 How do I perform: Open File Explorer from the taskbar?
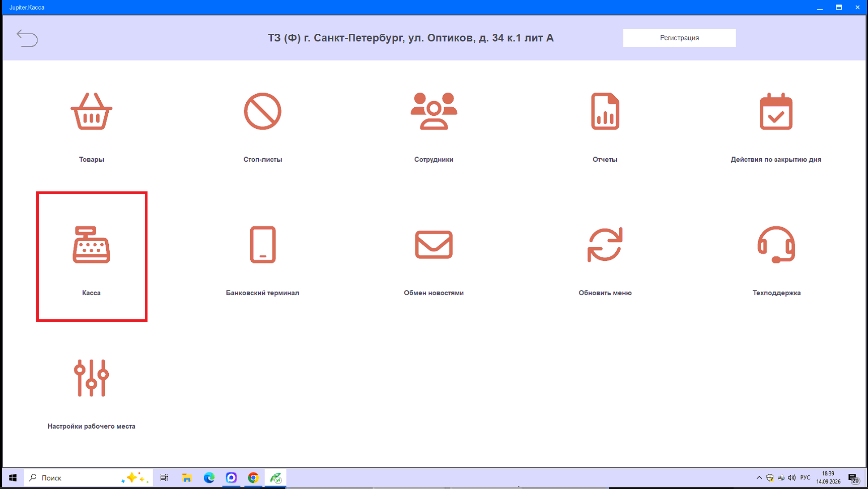tap(187, 478)
